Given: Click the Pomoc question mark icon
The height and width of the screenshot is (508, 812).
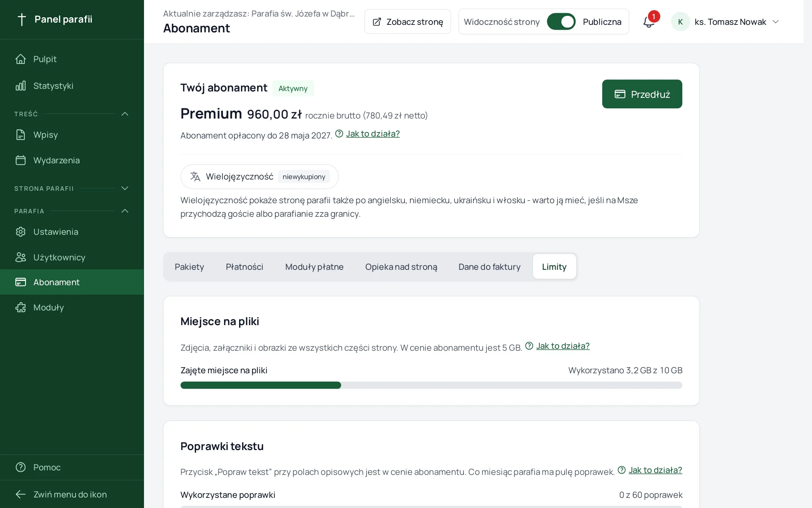Looking at the screenshot, I should point(21,467).
